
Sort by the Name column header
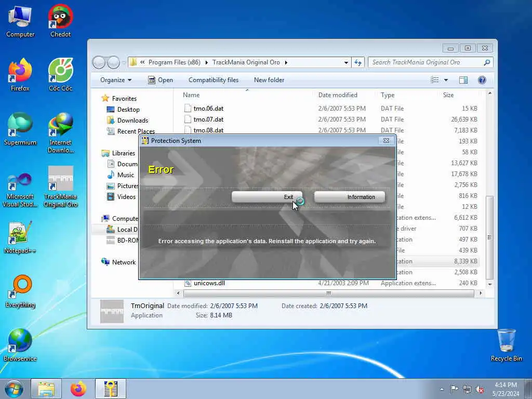coord(191,95)
